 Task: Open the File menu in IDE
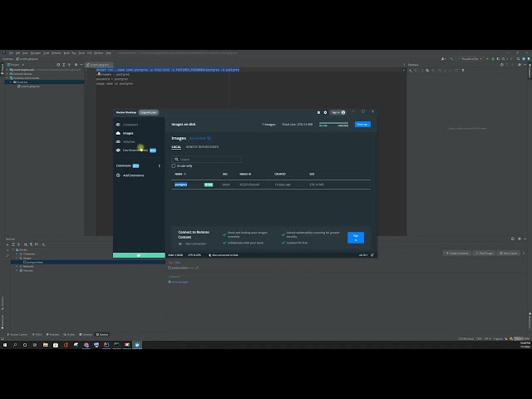pos(11,53)
